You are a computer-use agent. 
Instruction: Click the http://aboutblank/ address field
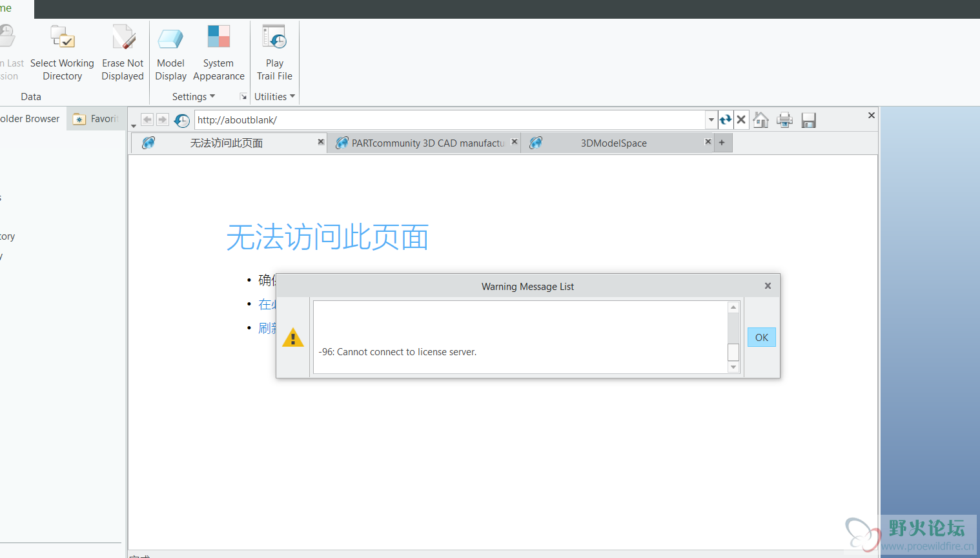pyautogui.click(x=449, y=119)
